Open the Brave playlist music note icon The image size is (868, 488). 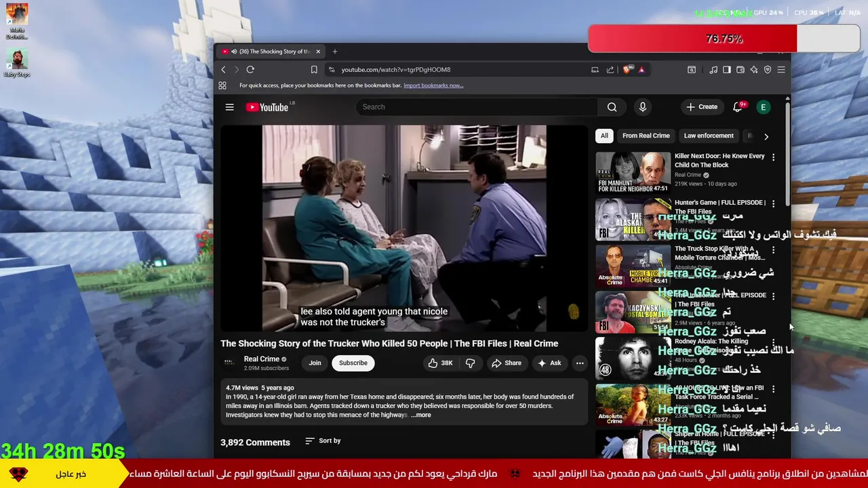pos(713,70)
